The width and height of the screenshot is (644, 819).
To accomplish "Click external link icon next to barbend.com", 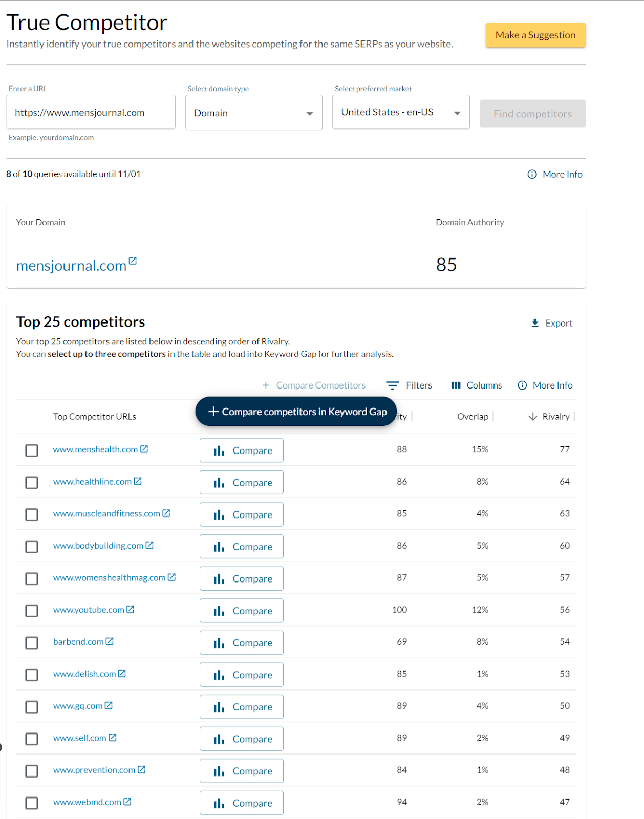I will pyautogui.click(x=110, y=641).
